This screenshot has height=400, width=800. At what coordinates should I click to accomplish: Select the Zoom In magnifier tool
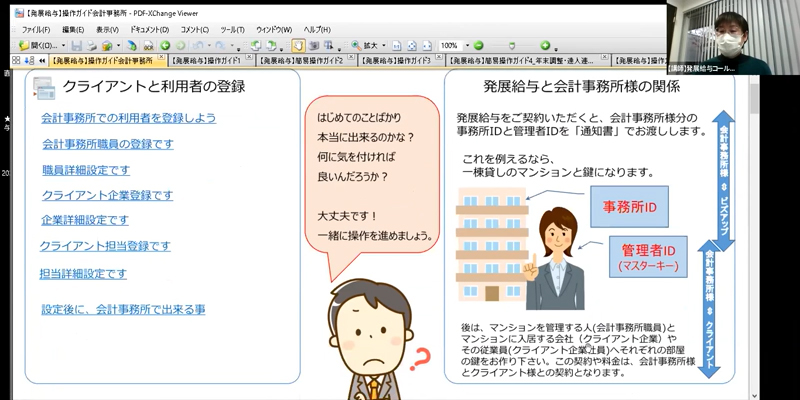point(356,45)
